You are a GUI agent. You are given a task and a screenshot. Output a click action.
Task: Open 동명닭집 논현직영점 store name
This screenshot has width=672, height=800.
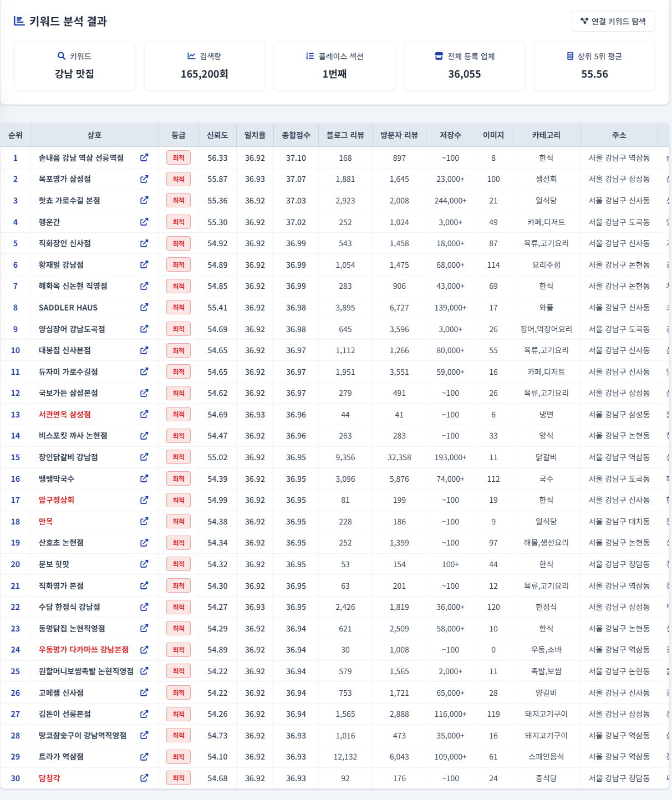[x=72, y=629]
